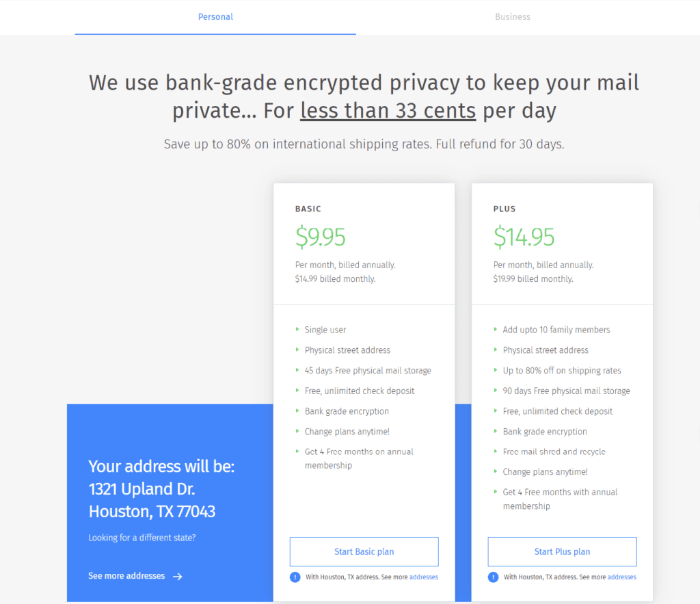Image resolution: width=700 pixels, height=604 pixels.
Task: Click the green bullet beside Single user
Action: 296,330
